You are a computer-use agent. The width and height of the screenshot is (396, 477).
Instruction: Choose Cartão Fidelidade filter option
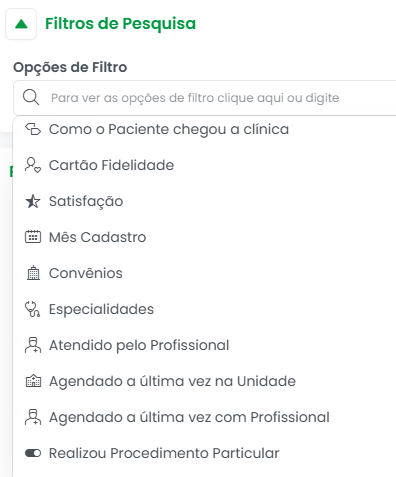tap(111, 165)
